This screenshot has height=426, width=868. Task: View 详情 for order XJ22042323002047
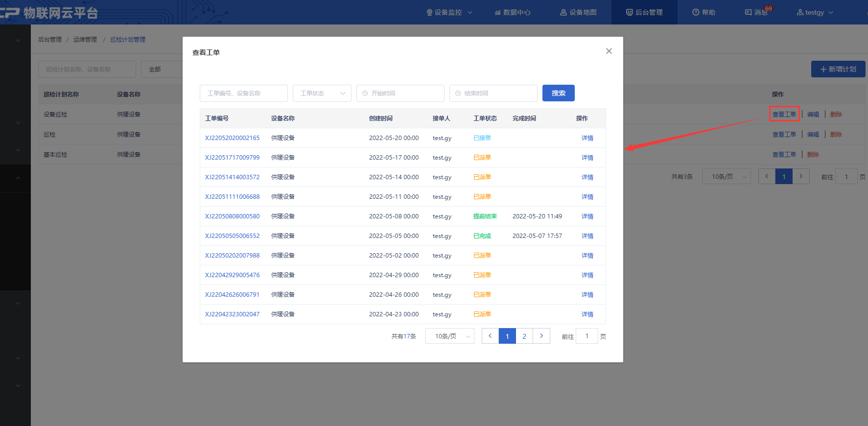(587, 314)
